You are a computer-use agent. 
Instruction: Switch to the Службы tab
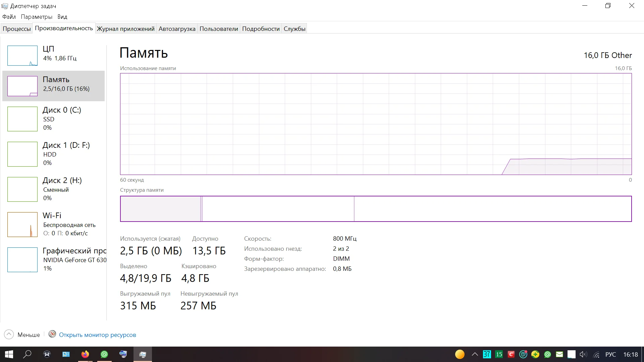point(294,29)
